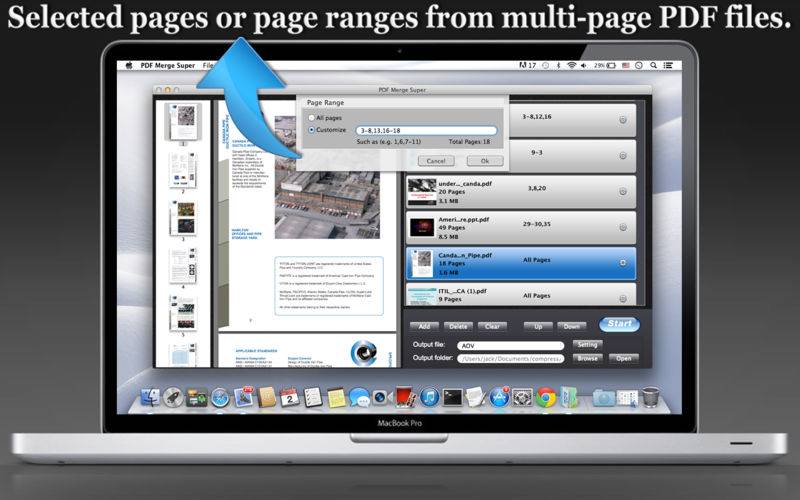The image size is (800, 500).
Task: Click the blue Start button
Action: point(619,324)
